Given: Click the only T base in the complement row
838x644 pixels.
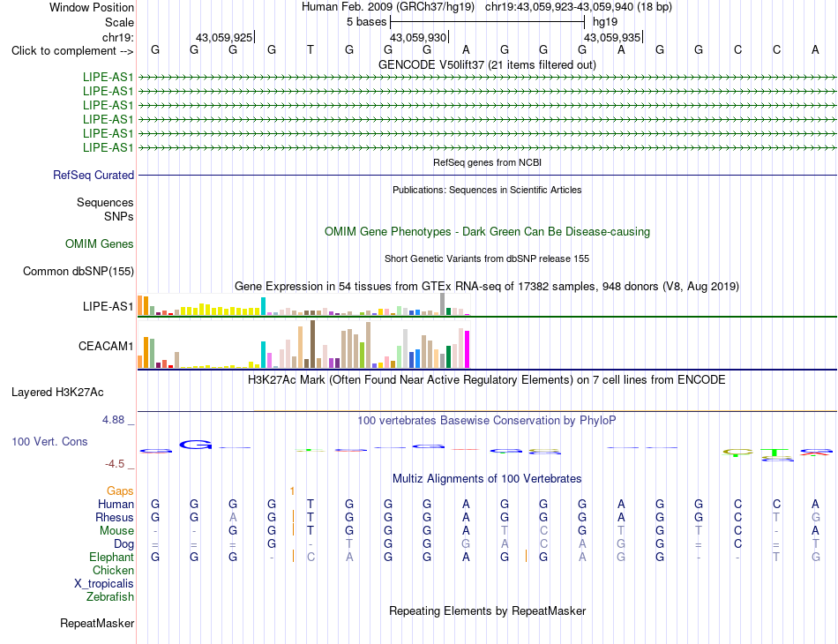Looking at the screenshot, I should click(310, 49).
